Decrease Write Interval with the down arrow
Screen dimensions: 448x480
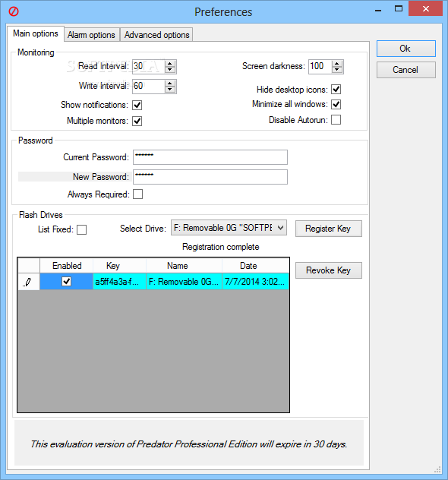click(x=170, y=90)
